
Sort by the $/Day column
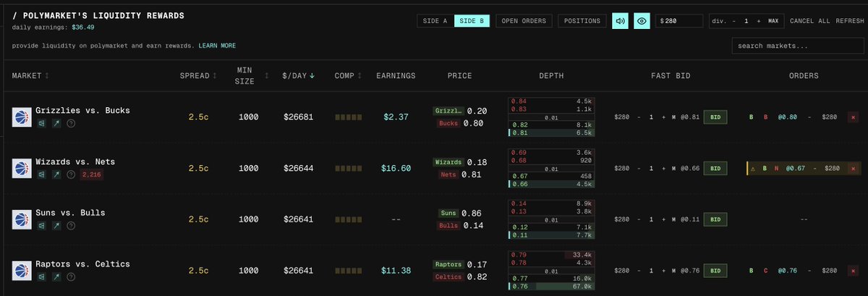pyautogui.click(x=299, y=75)
